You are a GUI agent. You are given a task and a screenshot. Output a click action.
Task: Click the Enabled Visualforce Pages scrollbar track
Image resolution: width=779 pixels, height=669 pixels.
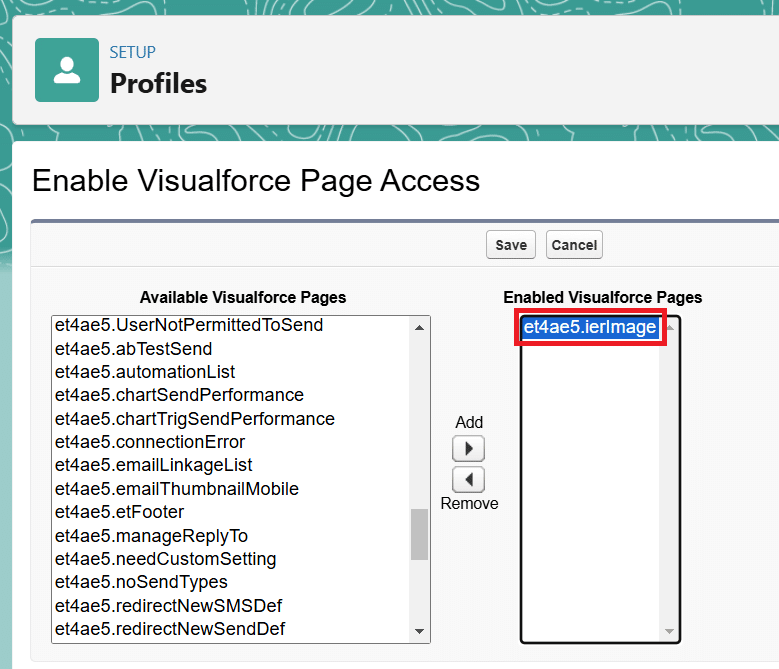669,479
